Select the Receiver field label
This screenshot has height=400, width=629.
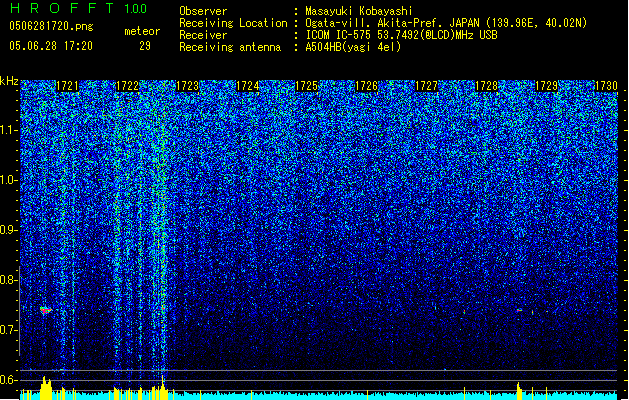coord(203,35)
